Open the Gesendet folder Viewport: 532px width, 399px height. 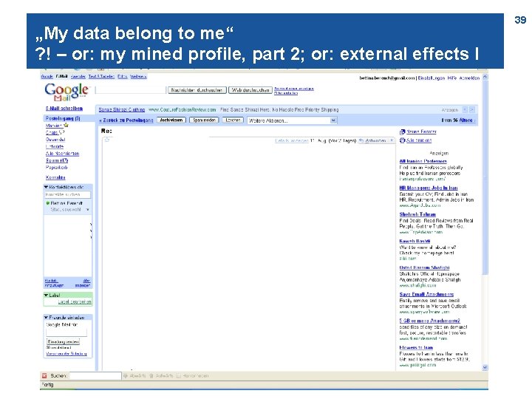coord(55,140)
